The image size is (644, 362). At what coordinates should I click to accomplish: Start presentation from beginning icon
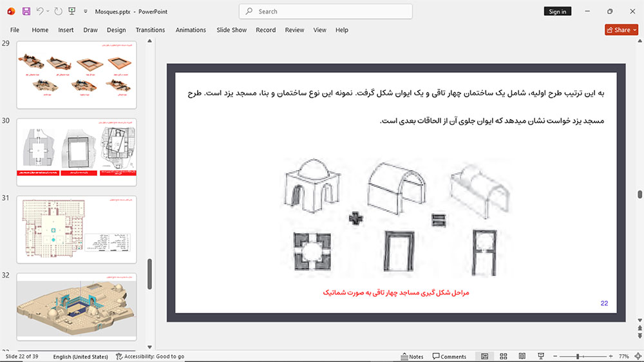(72, 12)
